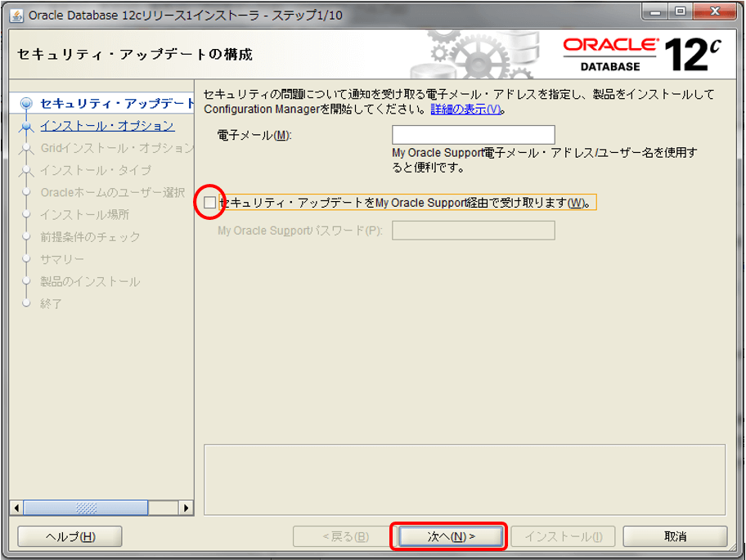Click the インストール・オプション step node icon
This screenshot has height=560, width=746.
point(27,126)
